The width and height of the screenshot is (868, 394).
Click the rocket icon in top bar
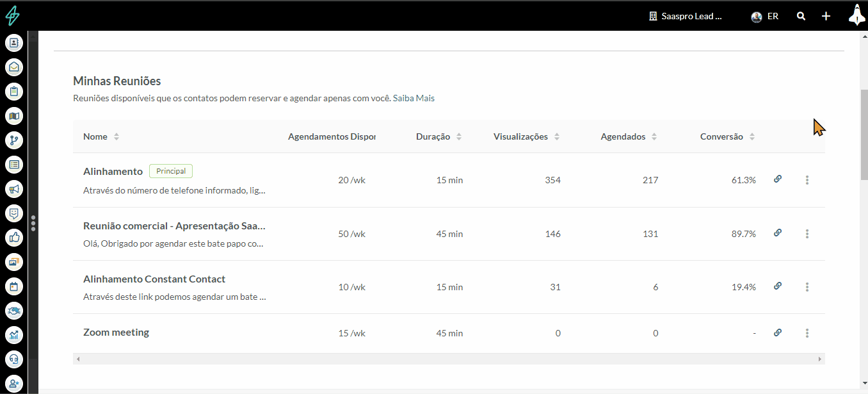tap(856, 15)
